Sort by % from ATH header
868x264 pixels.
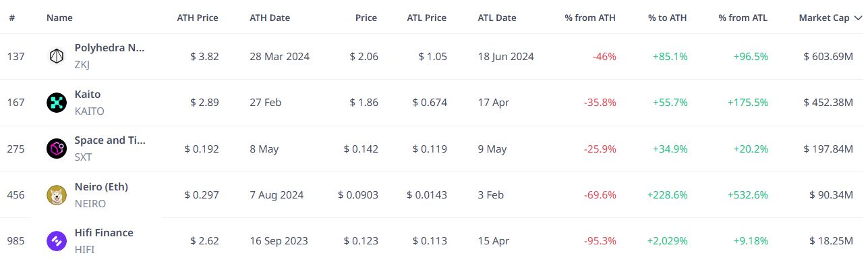pos(590,18)
